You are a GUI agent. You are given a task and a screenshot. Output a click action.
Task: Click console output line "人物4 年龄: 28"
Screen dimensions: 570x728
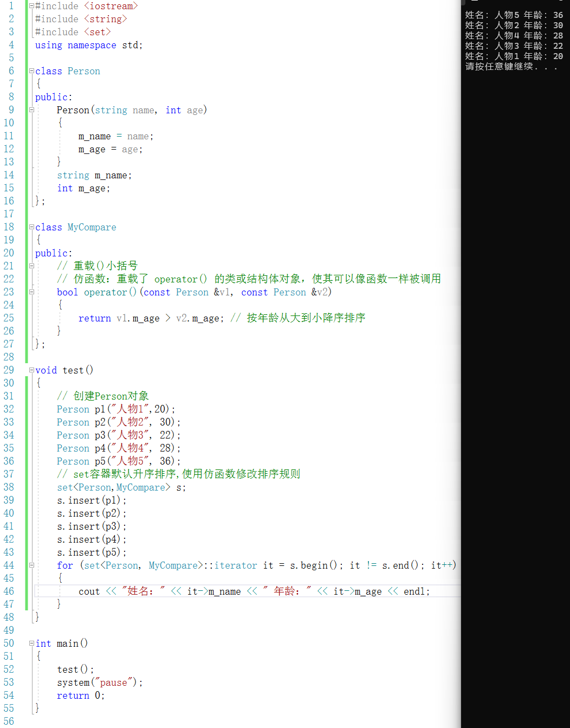[x=514, y=36]
